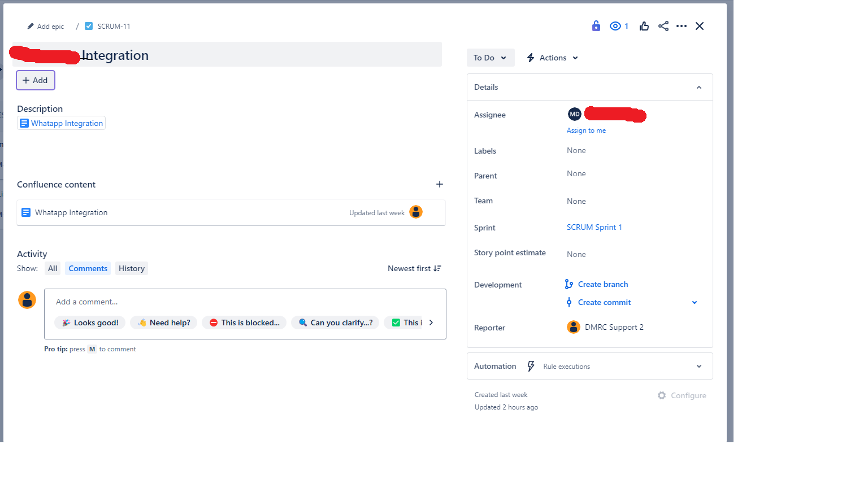Click the lock restriction icon

click(x=596, y=26)
